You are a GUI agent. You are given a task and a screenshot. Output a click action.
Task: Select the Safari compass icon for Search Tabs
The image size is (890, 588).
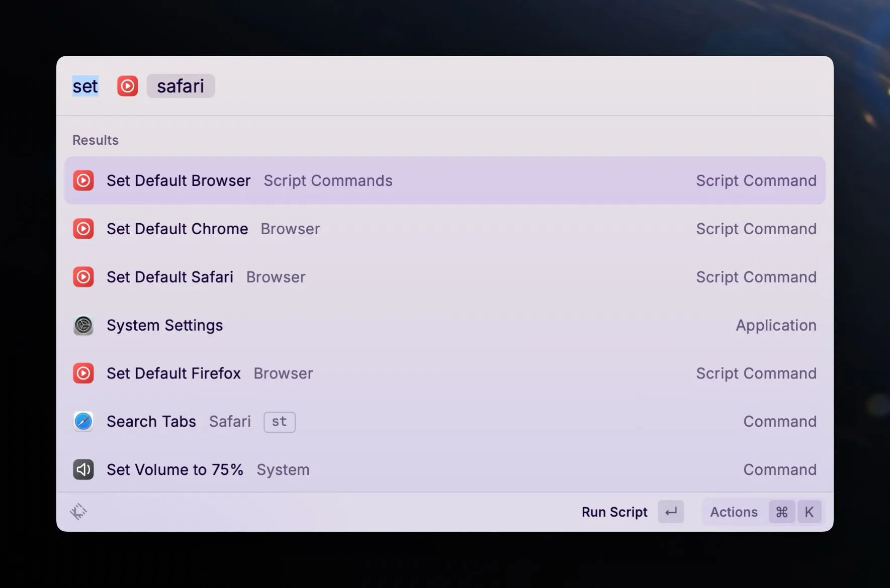83,422
